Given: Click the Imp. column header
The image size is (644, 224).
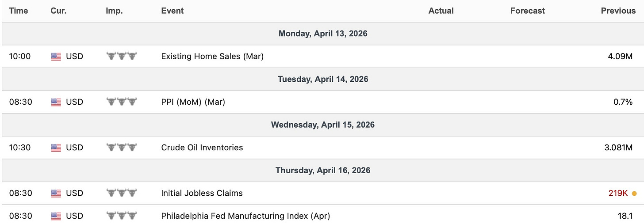Looking at the screenshot, I should coord(115,11).
